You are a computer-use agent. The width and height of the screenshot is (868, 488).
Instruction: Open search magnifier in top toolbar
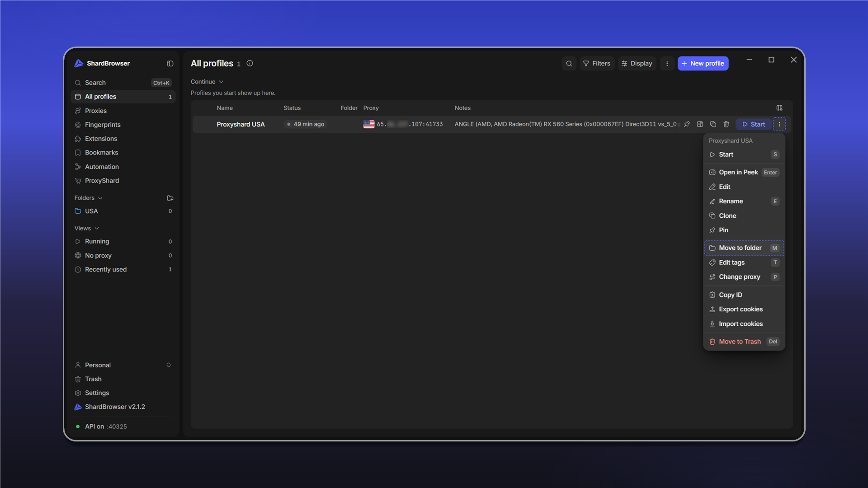pos(569,64)
